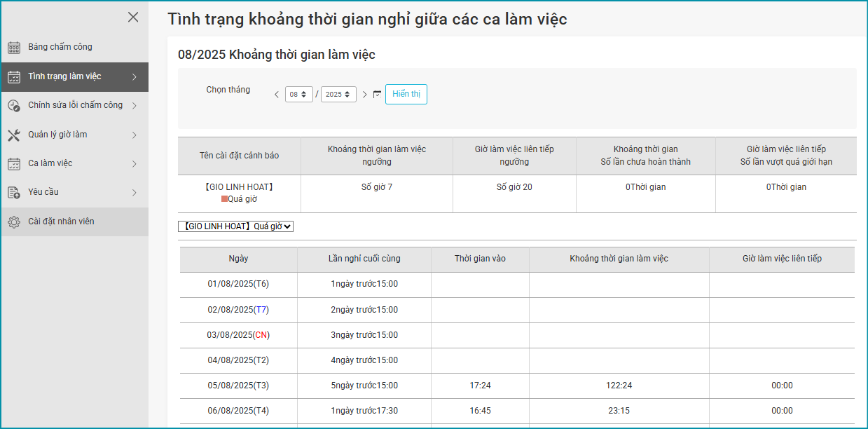Click the Cài đặt nhân viên gear icon
This screenshot has height=429, width=868.
[14, 222]
